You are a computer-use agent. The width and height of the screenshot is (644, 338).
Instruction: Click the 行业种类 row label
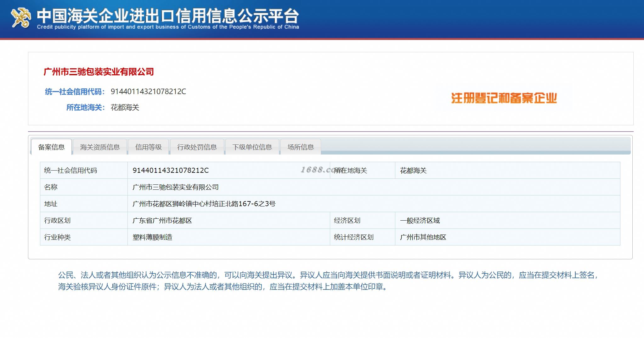coord(84,237)
